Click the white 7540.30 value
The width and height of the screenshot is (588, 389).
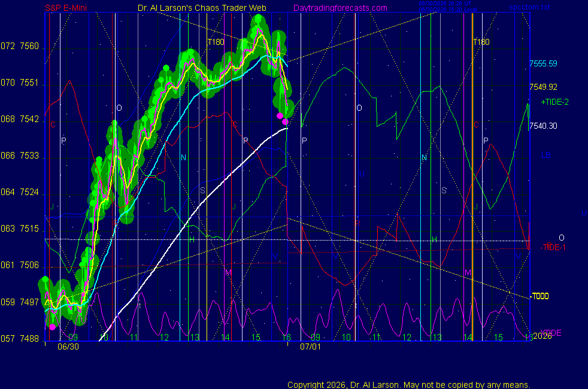[543, 126]
